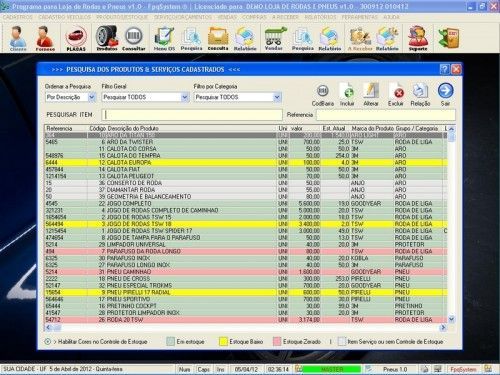Click the Estoque Zerado pink swatch

pos(277,342)
